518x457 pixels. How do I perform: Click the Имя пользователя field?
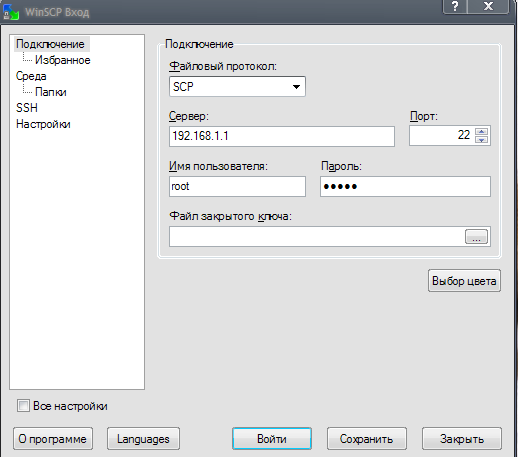coord(237,186)
